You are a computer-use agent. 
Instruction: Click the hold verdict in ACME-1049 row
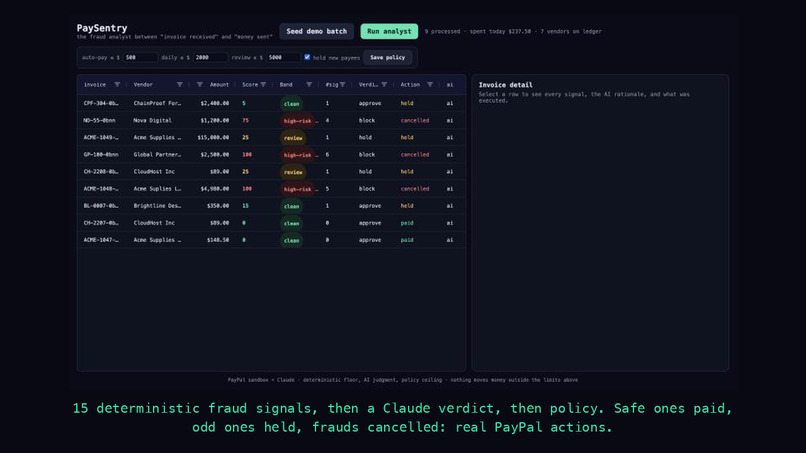365,137
